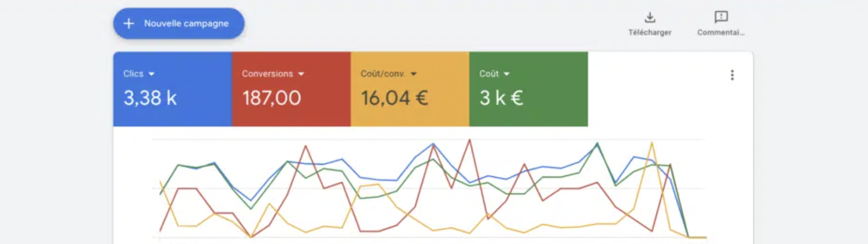Viewport: 868px width, 244px height.
Task: Click the 3 k € cost value
Action: click(x=501, y=98)
